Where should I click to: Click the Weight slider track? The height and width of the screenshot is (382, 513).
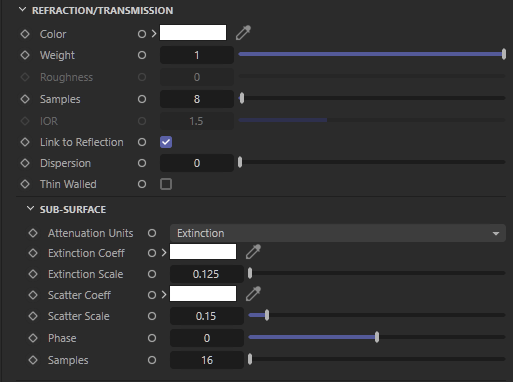pos(372,54)
